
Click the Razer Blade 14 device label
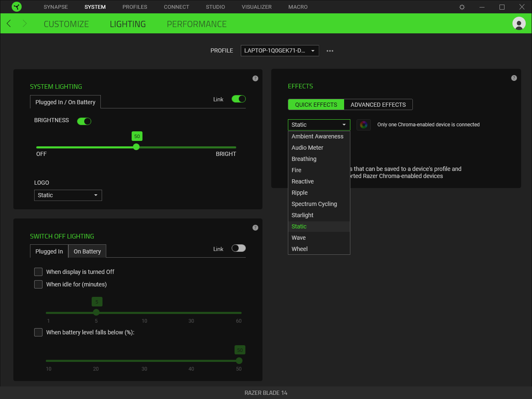click(x=266, y=393)
